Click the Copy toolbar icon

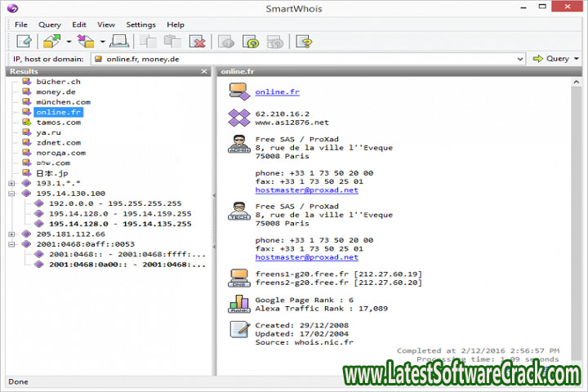148,42
